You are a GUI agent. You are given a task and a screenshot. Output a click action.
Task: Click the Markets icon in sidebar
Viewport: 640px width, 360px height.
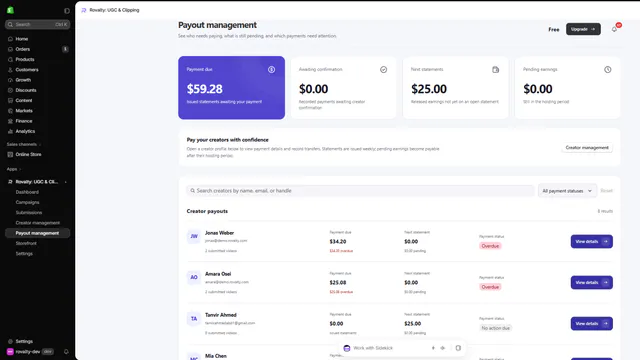(10, 111)
